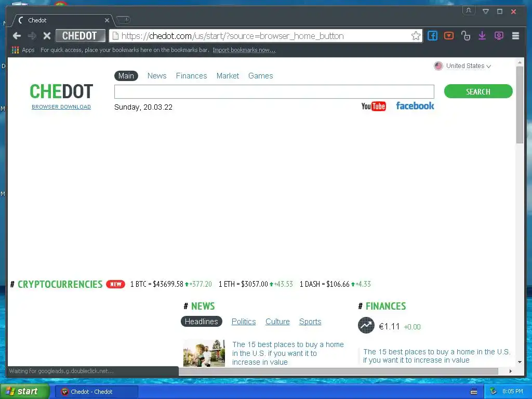The height and width of the screenshot is (399, 532).
Task: Open the purple downloads arrow icon
Action: 482,36
